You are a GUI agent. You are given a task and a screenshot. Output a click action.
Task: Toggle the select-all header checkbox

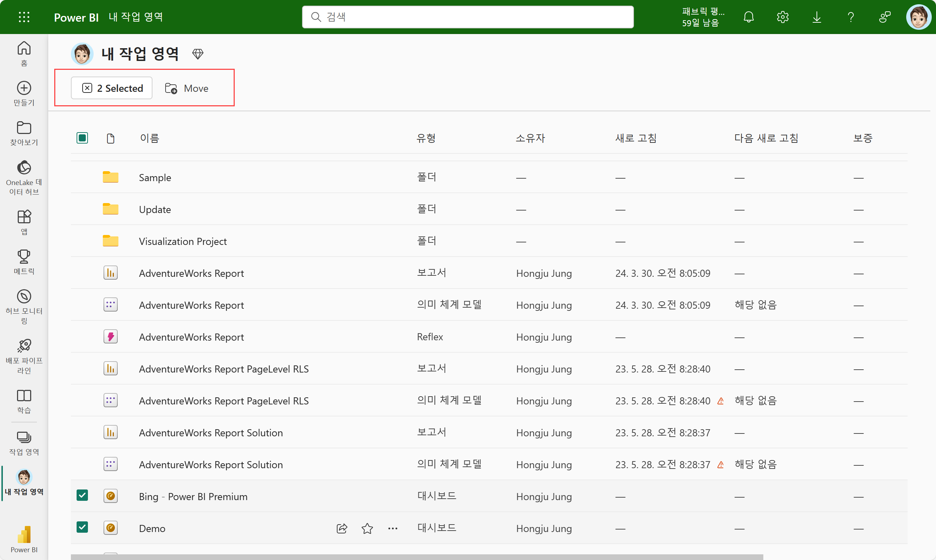(x=82, y=138)
